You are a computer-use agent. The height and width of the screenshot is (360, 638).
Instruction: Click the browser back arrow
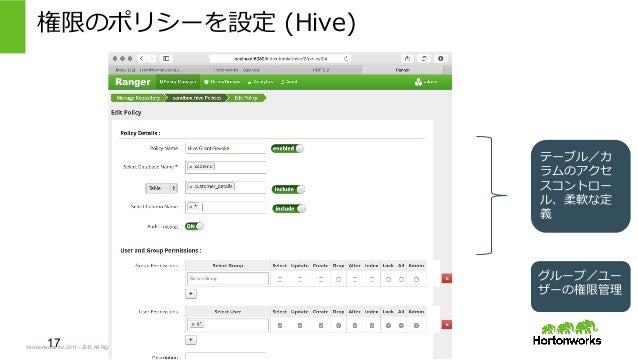(142, 59)
